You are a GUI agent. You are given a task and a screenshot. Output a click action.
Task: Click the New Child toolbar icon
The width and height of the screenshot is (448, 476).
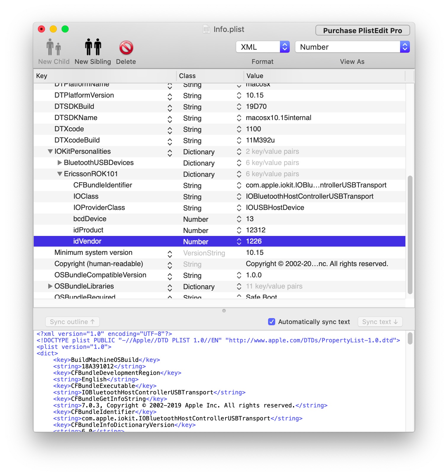click(54, 47)
